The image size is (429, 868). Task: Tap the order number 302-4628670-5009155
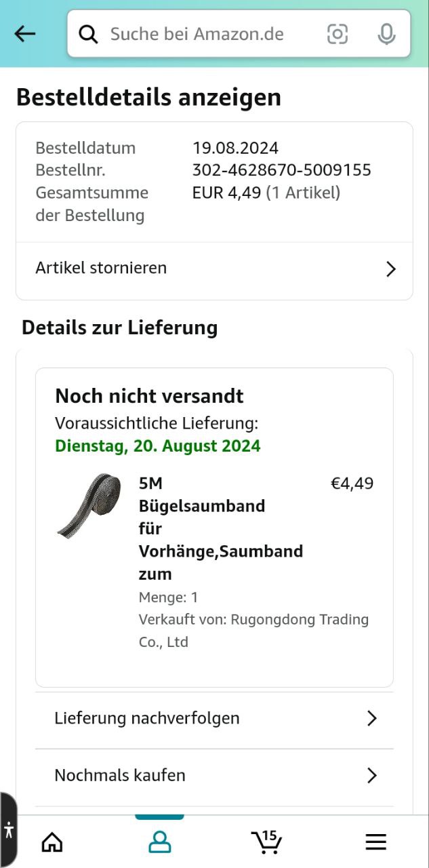[x=282, y=170]
